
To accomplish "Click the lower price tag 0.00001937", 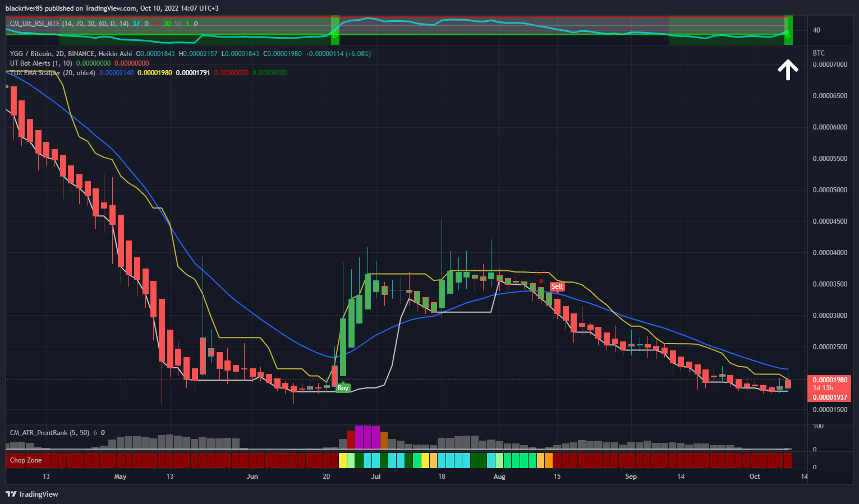I will [830, 397].
